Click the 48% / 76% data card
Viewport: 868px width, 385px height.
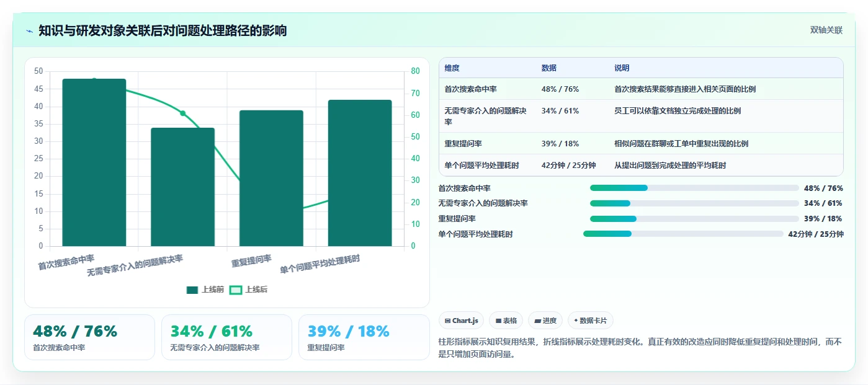(x=89, y=337)
